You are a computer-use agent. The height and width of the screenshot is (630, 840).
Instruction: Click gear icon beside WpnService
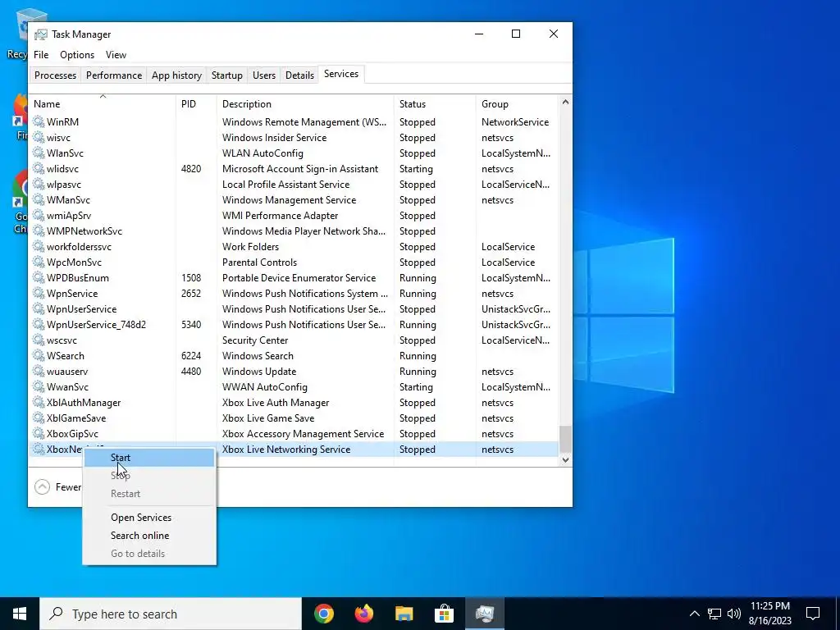coord(39,293)
